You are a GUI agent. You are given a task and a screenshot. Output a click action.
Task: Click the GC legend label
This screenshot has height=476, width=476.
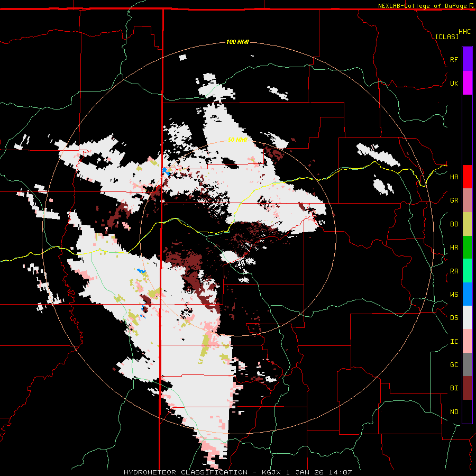click(454, 365)
